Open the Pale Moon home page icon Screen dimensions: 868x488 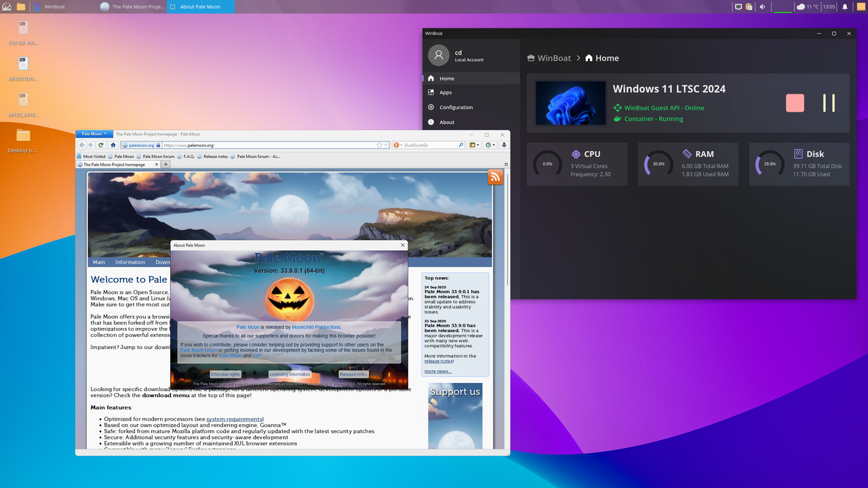[x=113, y=144]
